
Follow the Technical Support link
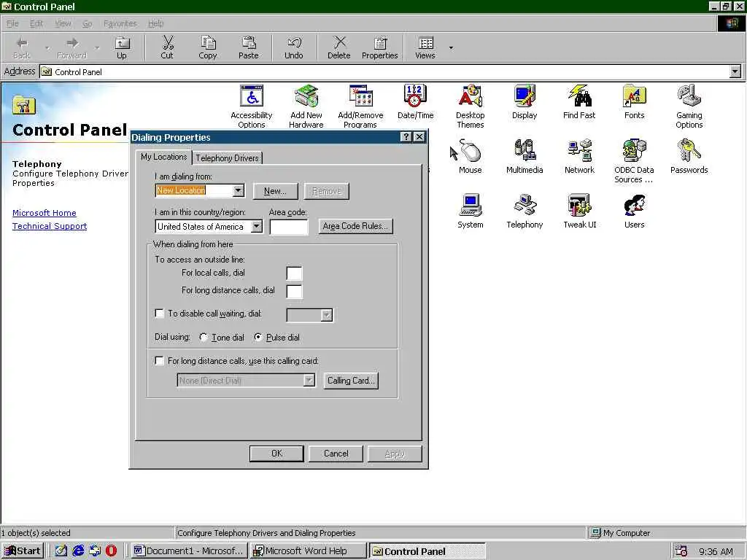50,226
